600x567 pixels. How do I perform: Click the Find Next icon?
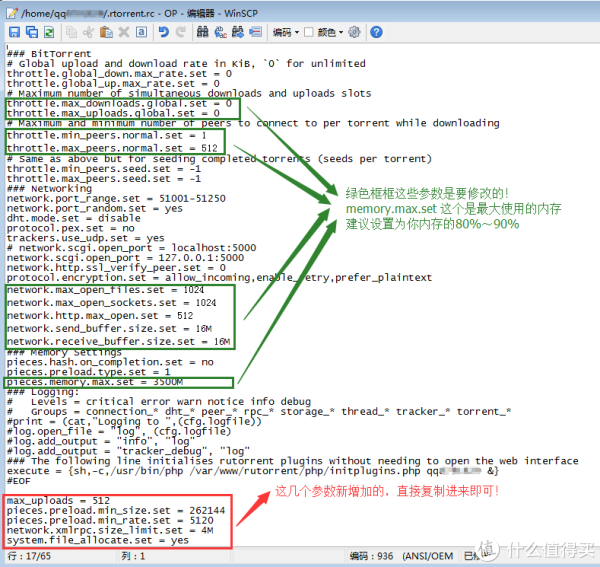(x=239, y=32)
